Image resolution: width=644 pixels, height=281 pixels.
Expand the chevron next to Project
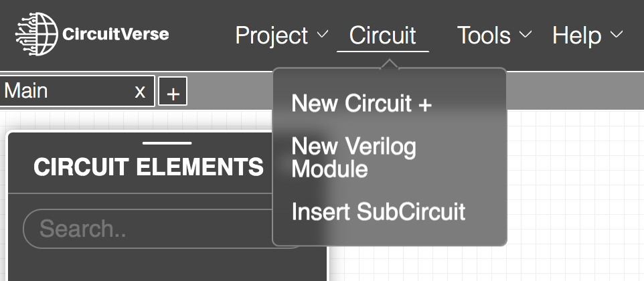point(321,34)
